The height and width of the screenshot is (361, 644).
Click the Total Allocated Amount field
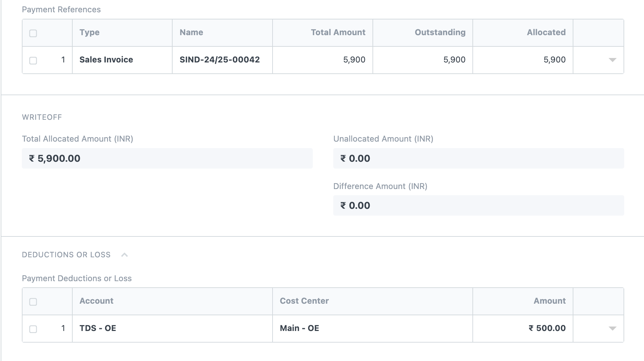point(167,158)
